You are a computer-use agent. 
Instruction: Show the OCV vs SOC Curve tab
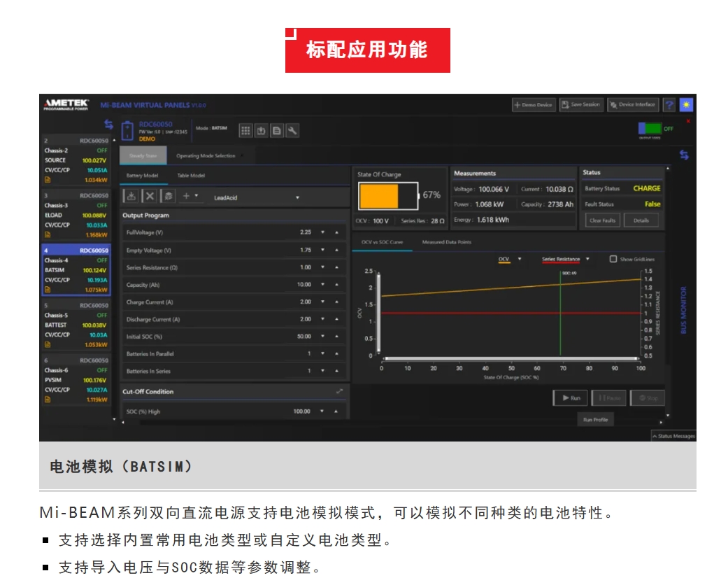pyautogui.click(x=382, y=242)
